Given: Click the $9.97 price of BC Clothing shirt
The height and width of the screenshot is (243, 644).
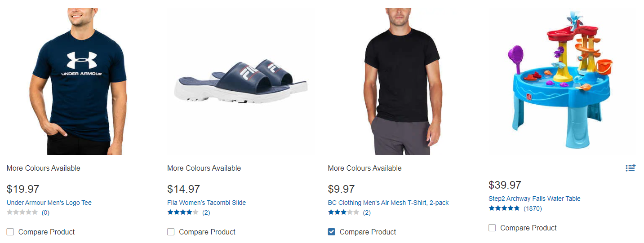Looking at the screenshot, I should pos(341,189).
